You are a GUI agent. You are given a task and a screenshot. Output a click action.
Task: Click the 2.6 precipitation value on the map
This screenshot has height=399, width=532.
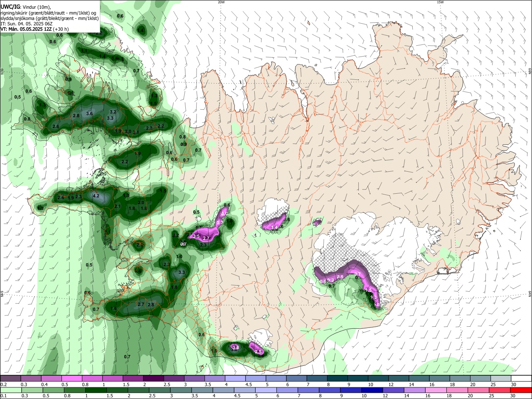pyautogui.click(x=56, y=126)
